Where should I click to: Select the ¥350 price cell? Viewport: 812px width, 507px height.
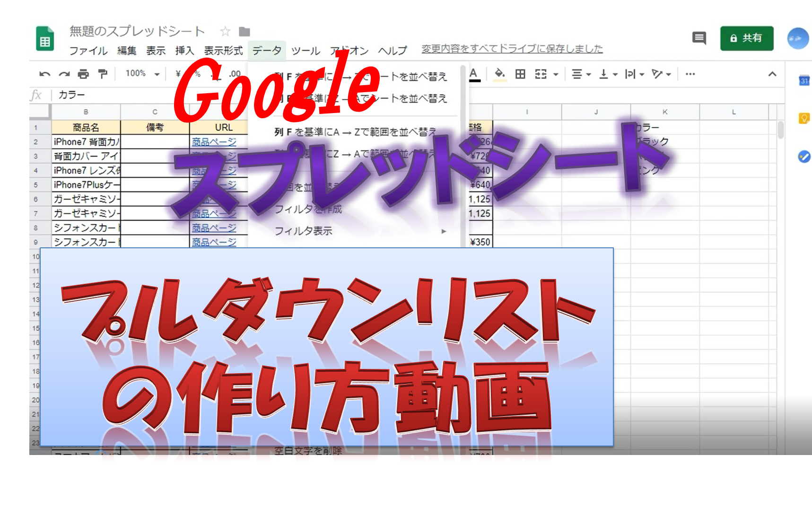point(480,242)
